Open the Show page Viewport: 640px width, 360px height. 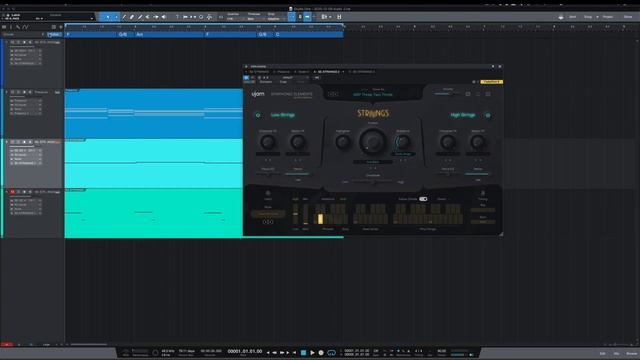pos(628,17)
